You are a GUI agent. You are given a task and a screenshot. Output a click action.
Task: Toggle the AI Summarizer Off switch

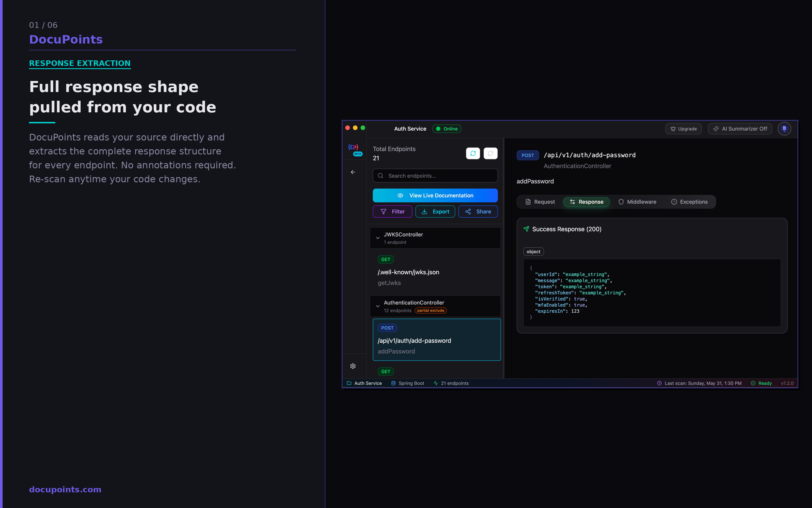click(x=740, y=129)
